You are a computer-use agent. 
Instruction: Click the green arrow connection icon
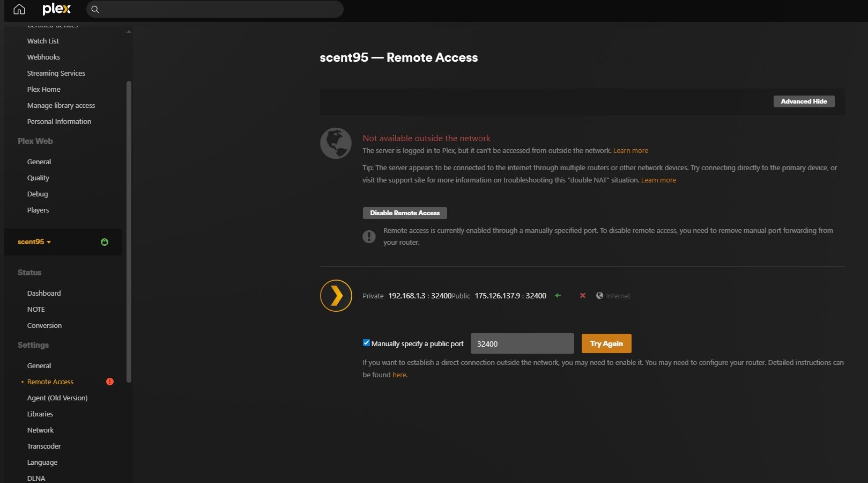[x=558, y=296]
